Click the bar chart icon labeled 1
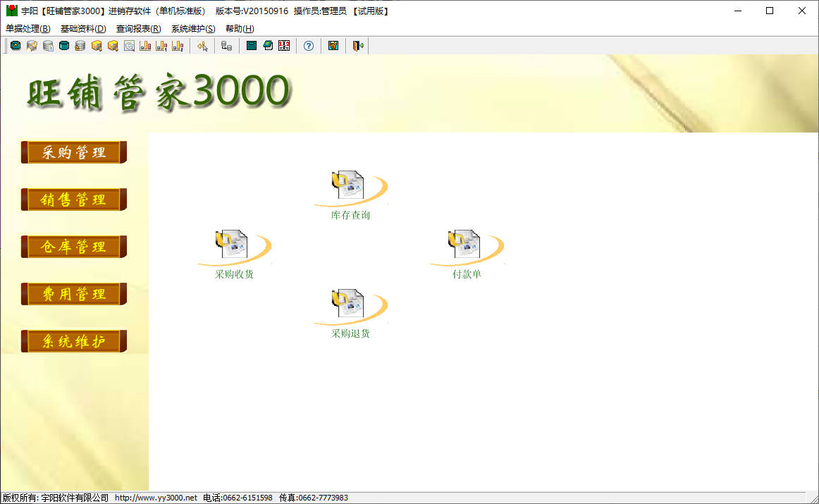 click(x=161, y=46)
